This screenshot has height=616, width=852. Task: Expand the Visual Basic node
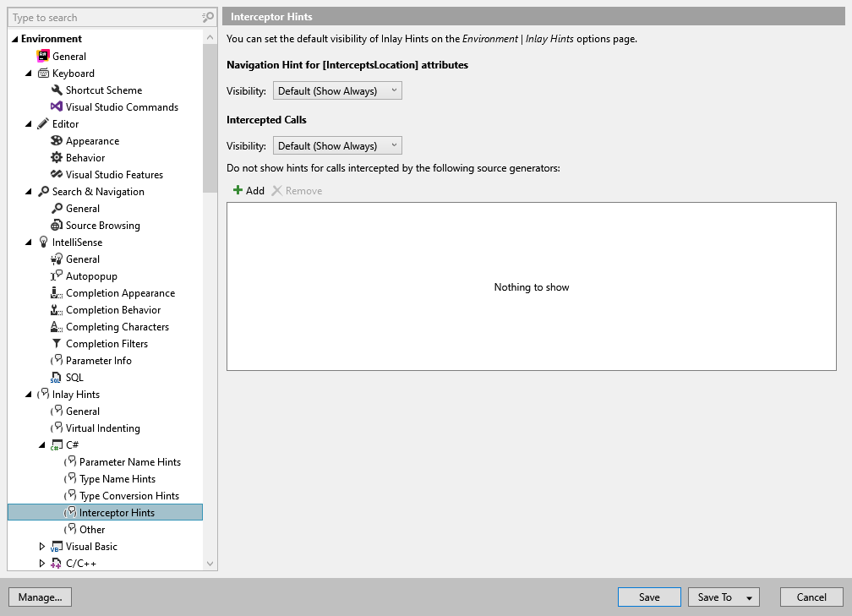[x=42, y=547]
